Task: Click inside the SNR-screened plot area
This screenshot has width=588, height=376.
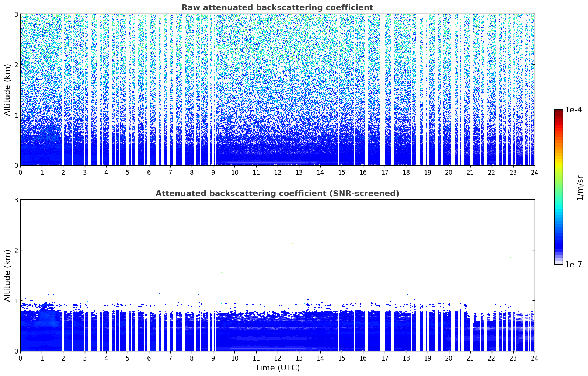Action: 277,275
